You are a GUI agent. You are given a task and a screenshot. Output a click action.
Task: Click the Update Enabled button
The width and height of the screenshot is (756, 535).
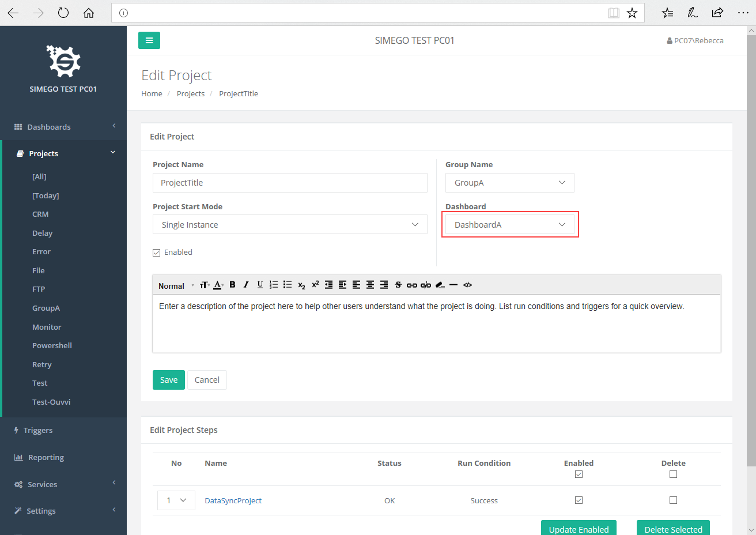tap(579, 529)
